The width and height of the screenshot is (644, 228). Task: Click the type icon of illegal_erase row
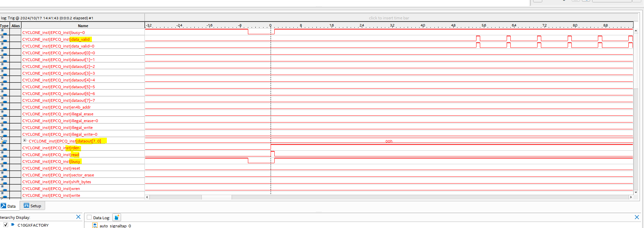point(4,114)
